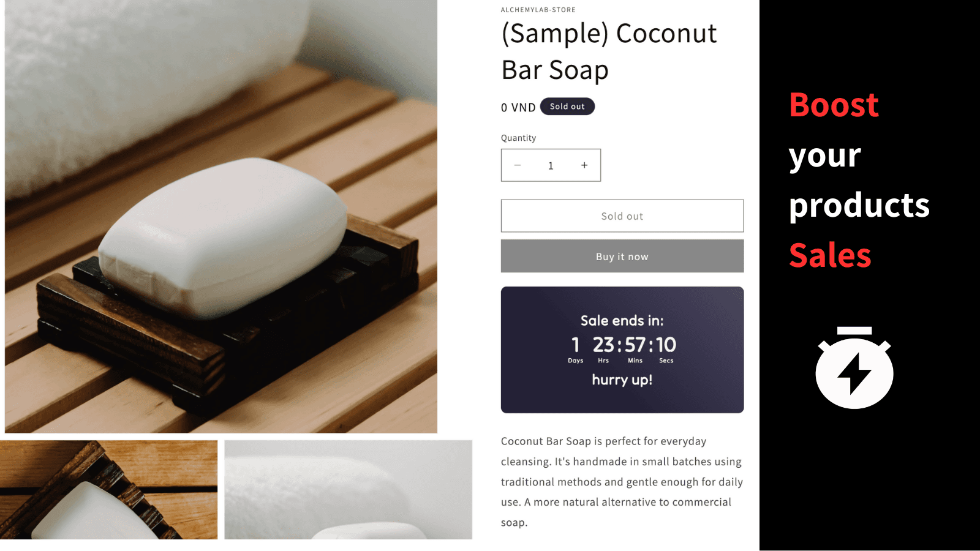The height and width of the screenshot is (551, 980).
Task: Click the outlined Sold out button
Action: click(x=622, y=216)
